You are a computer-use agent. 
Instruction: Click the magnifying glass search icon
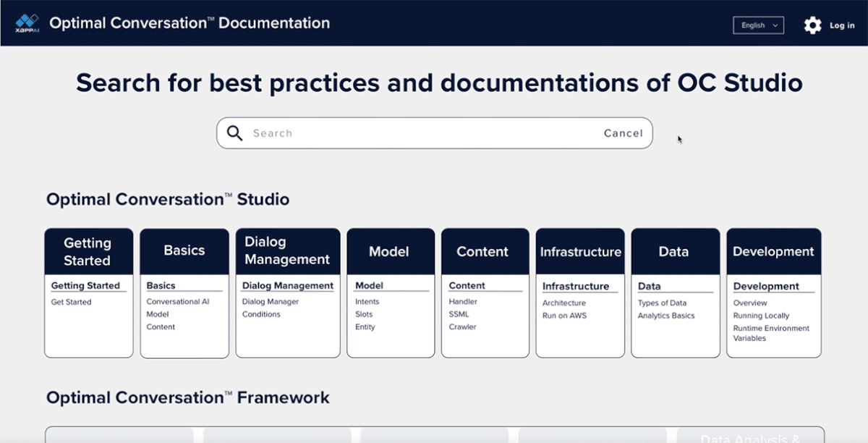tap(234, 133)
